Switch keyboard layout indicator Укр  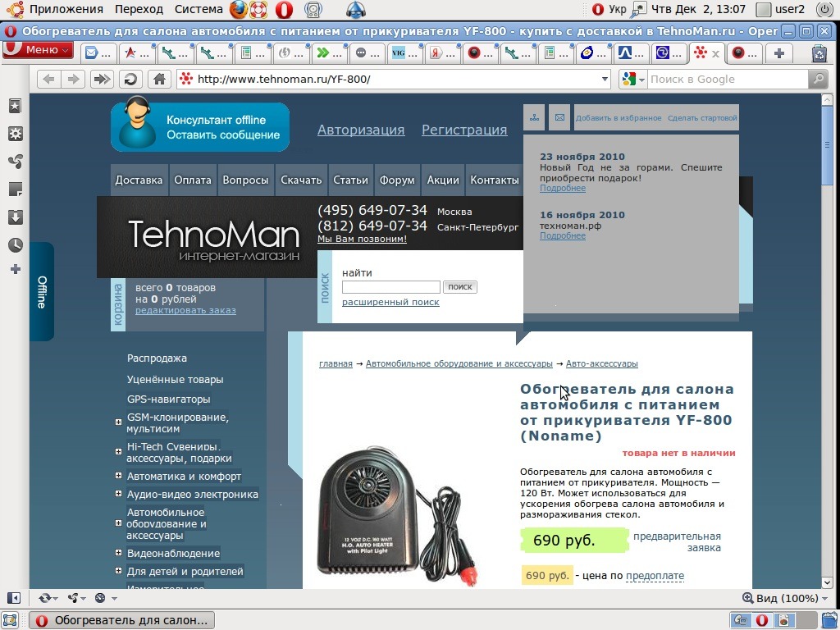coord(618,9)
